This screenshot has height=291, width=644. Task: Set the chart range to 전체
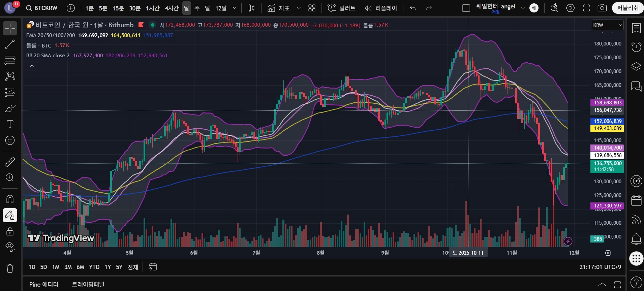point(133,267)
